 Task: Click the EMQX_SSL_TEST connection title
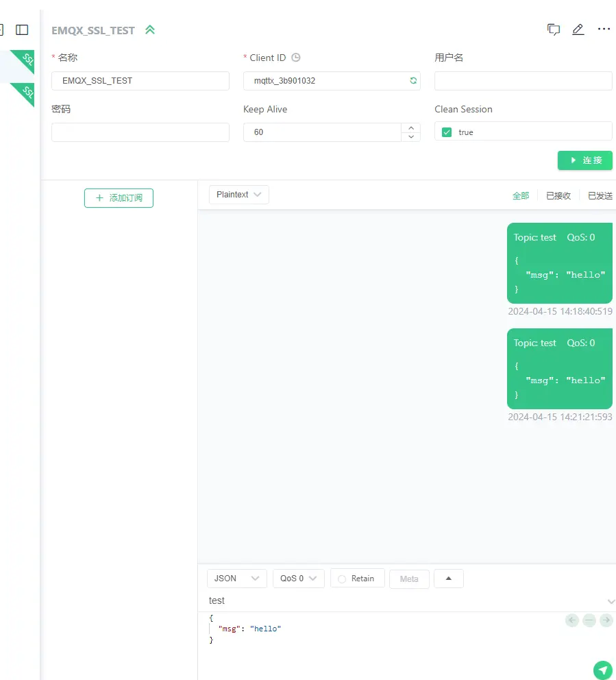pos(93,30)
